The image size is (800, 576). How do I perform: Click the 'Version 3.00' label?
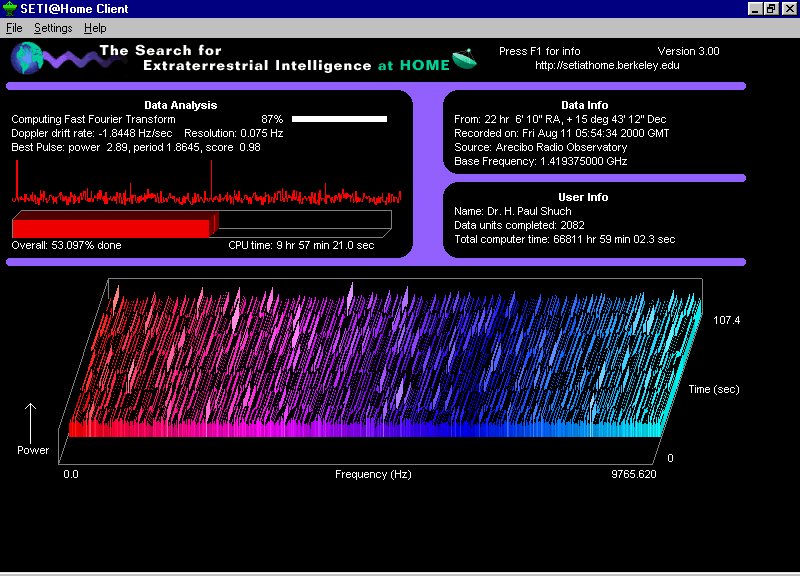point(688,51)
